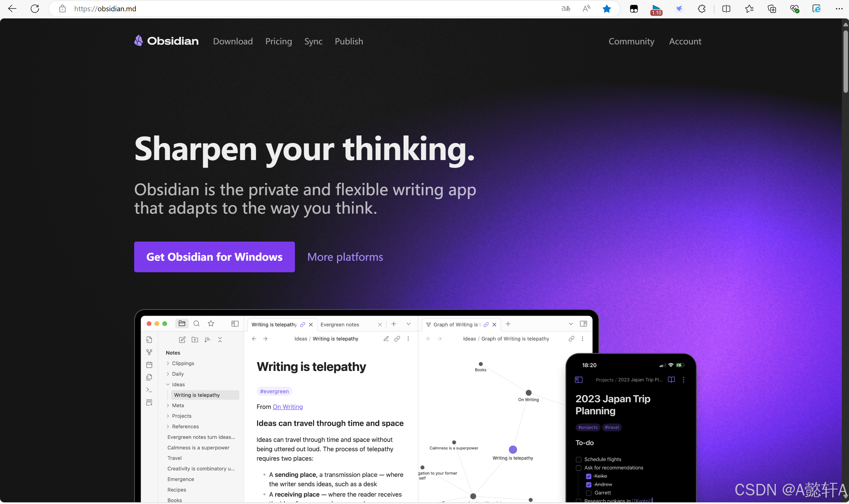Click the #travel tag on the phone
The image size is (849, 504).
(612, 428)
